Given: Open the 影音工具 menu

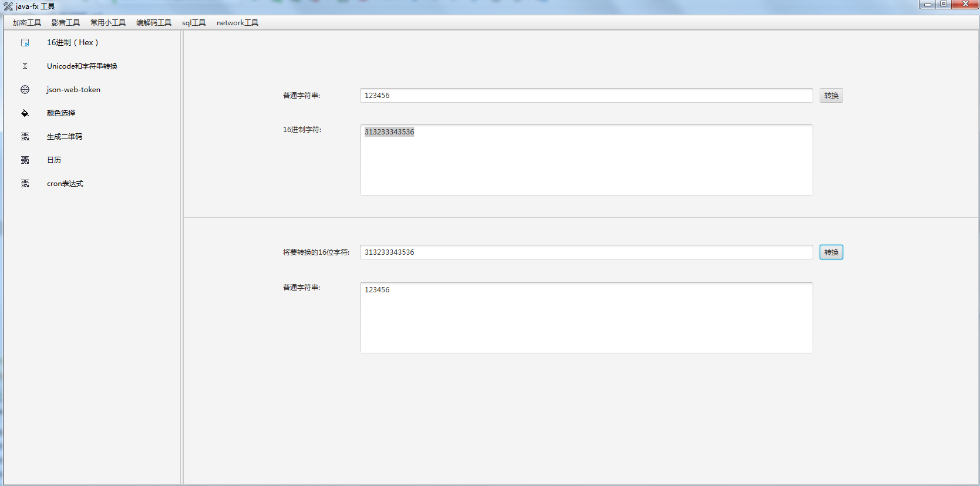Looking at the screenshot, I should pyautogui.click(x=65, y=23).
